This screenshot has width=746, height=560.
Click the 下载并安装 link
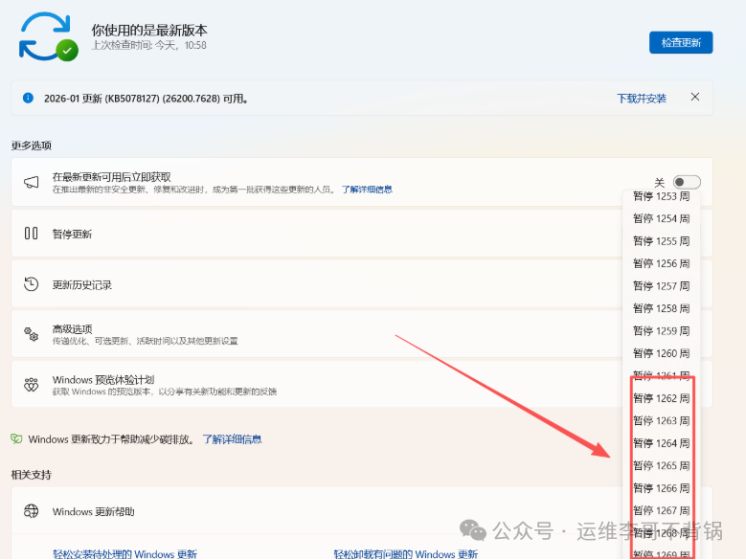tap(642, 99)
